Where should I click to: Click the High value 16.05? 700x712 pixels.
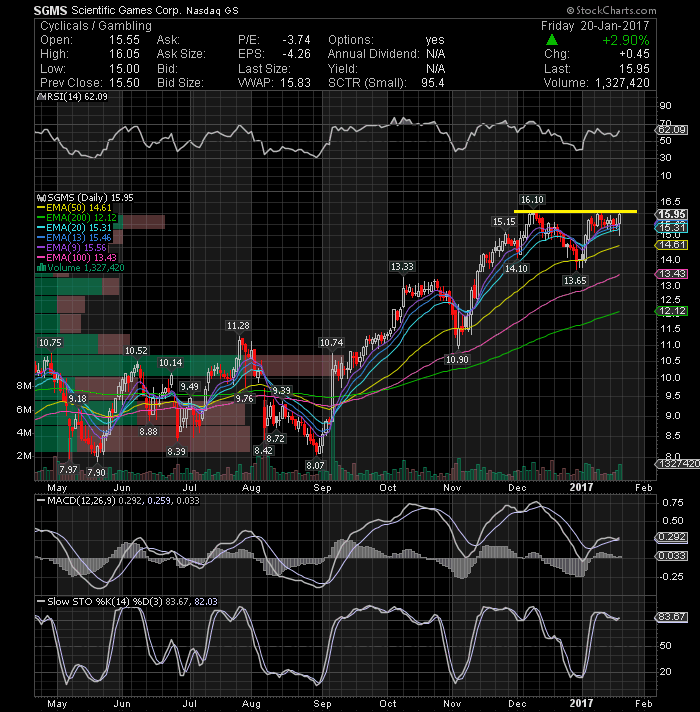coord(124,54)
